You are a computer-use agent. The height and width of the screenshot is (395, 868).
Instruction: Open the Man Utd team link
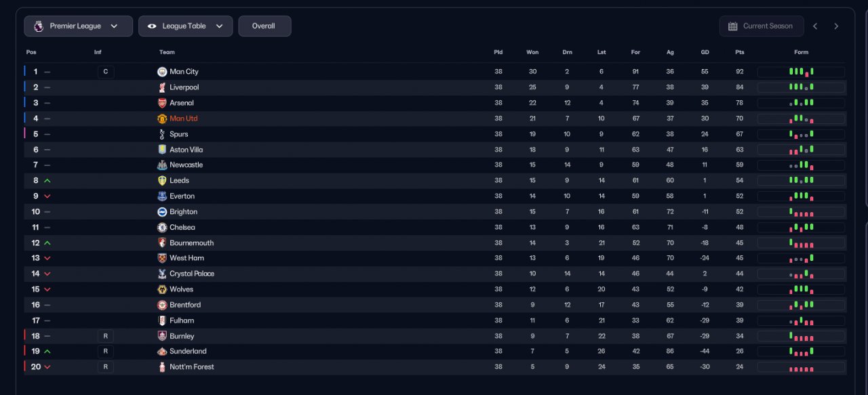[x=183, y=119]
